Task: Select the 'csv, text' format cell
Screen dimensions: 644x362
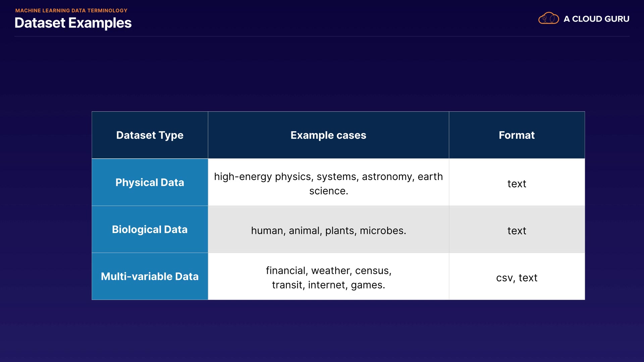Action: pyautogui.click(x=517, y=278)
